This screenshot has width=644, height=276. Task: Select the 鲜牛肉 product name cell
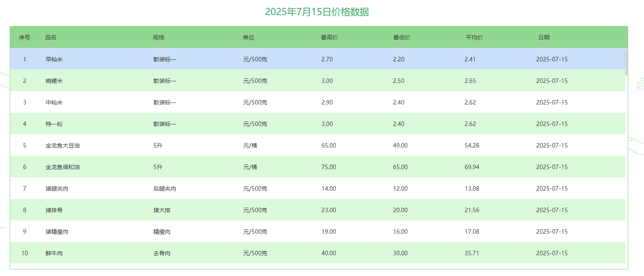[54, 253]
